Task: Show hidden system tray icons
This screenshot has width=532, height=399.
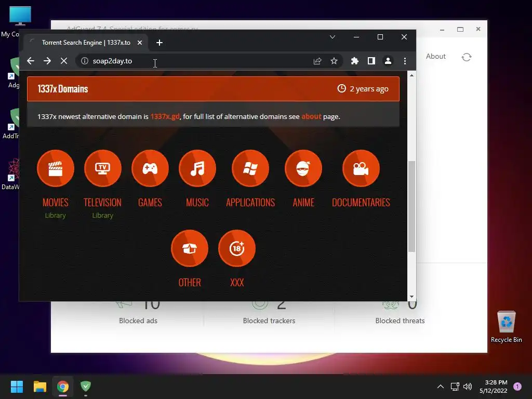Action: coord(441,387)
